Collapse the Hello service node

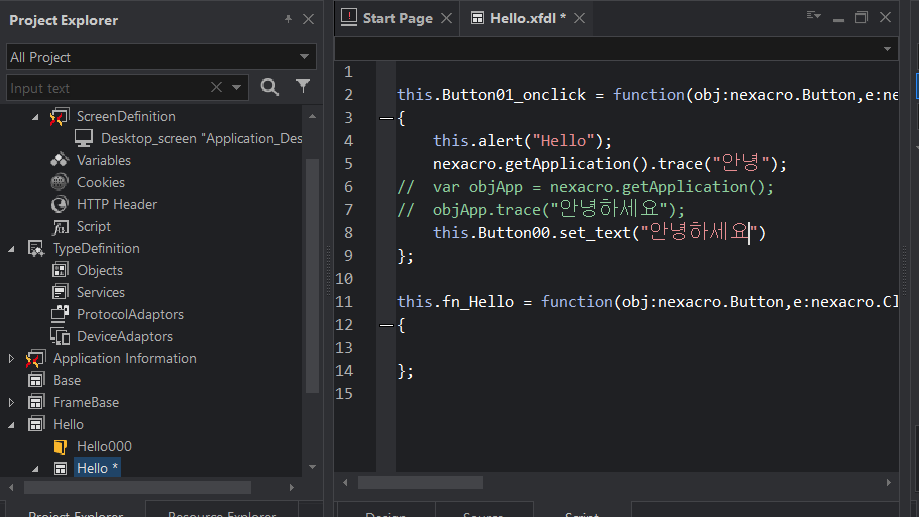point(11,425)
